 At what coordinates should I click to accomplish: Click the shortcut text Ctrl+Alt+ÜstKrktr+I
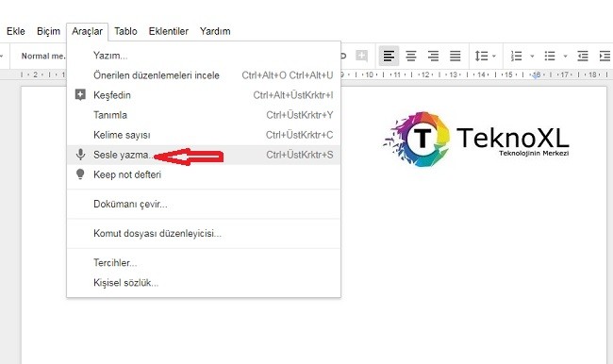[x=293, y=95]
